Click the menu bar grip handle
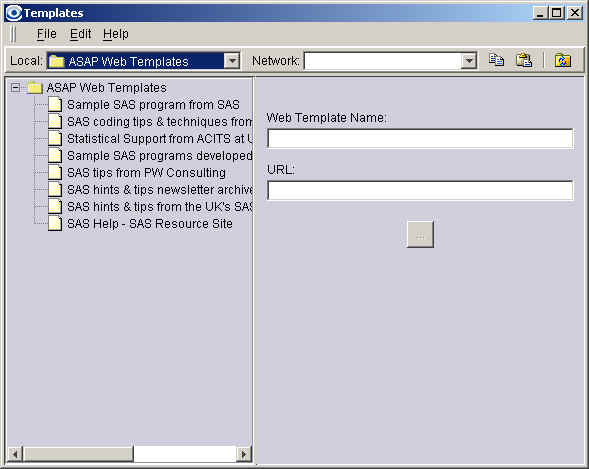589x469 pixels. click(14, 34)
